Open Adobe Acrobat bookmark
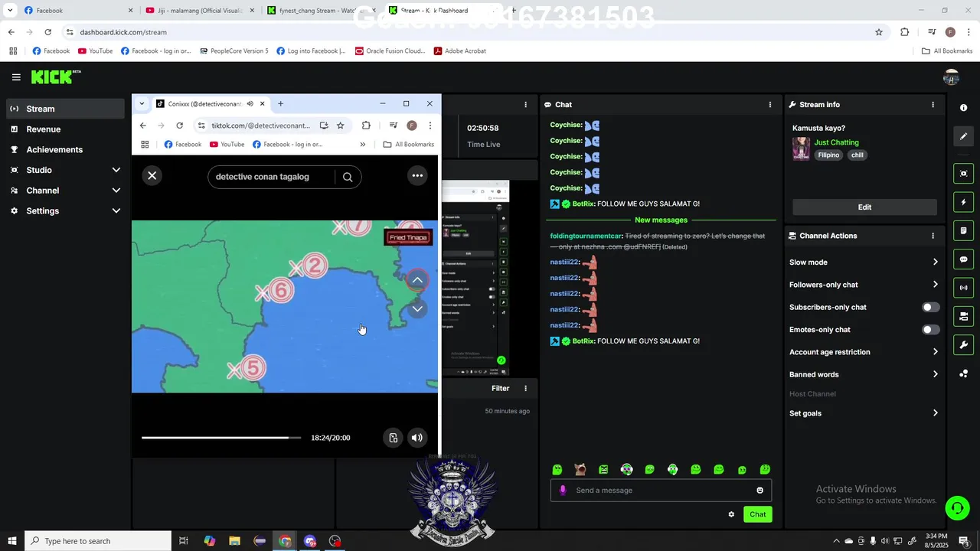Viewport: 980px width, 551px height. tap(459, 51)
